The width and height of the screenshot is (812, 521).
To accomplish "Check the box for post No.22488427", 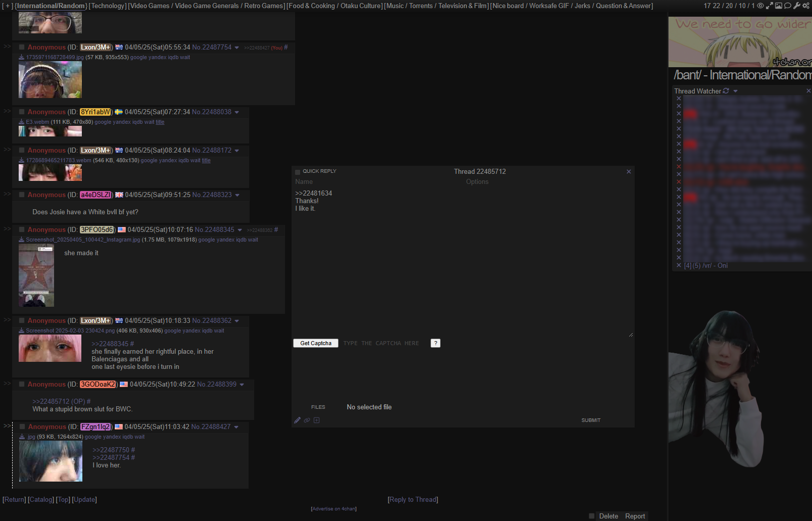I will point(22,427).
